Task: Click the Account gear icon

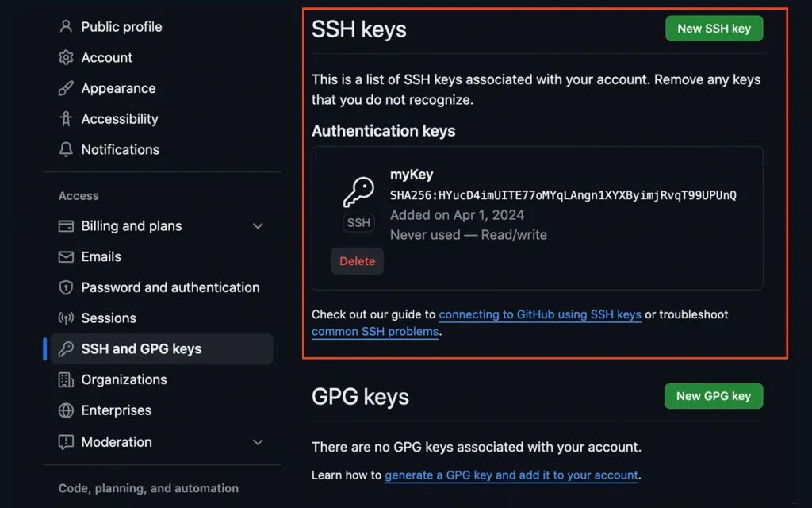Action: click(x=66, y=57)
